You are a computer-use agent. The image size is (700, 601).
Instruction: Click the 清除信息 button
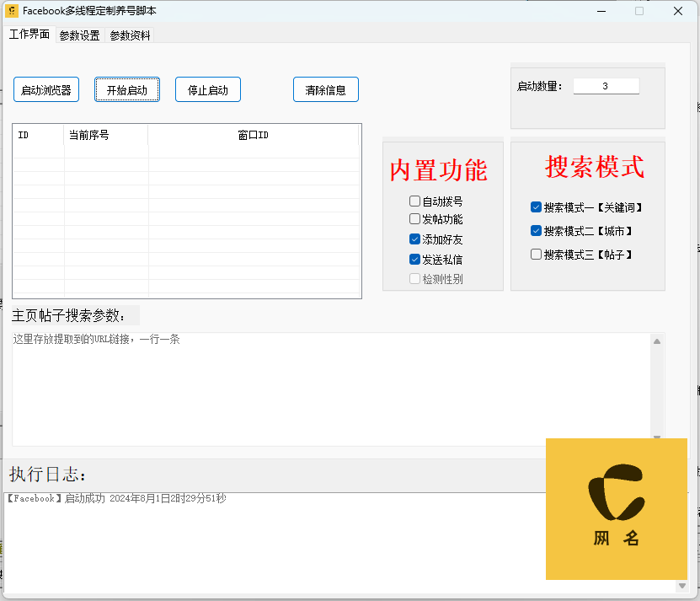(x=326, y=90)
